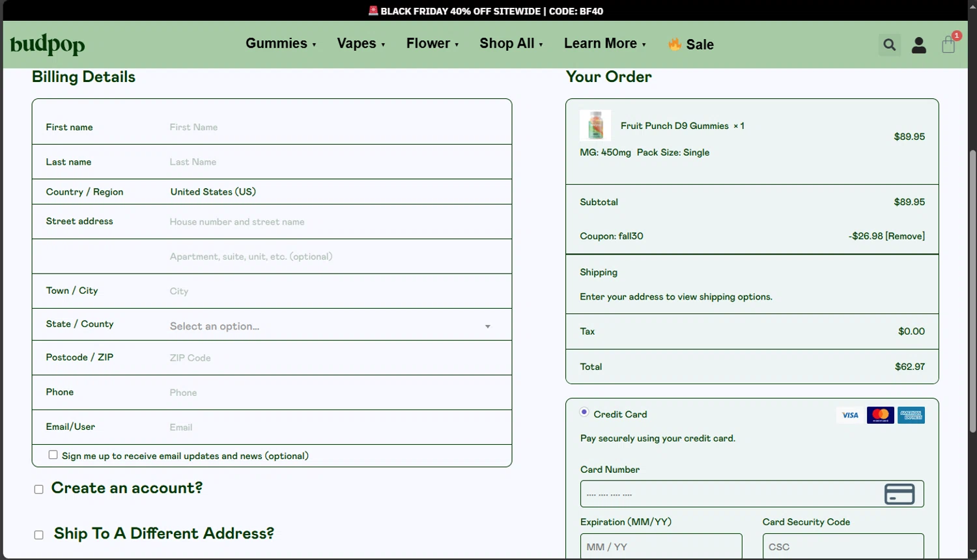The image size is (977, 560).
Task: Click the MM / YY expiration field
Action: (661, 547)
